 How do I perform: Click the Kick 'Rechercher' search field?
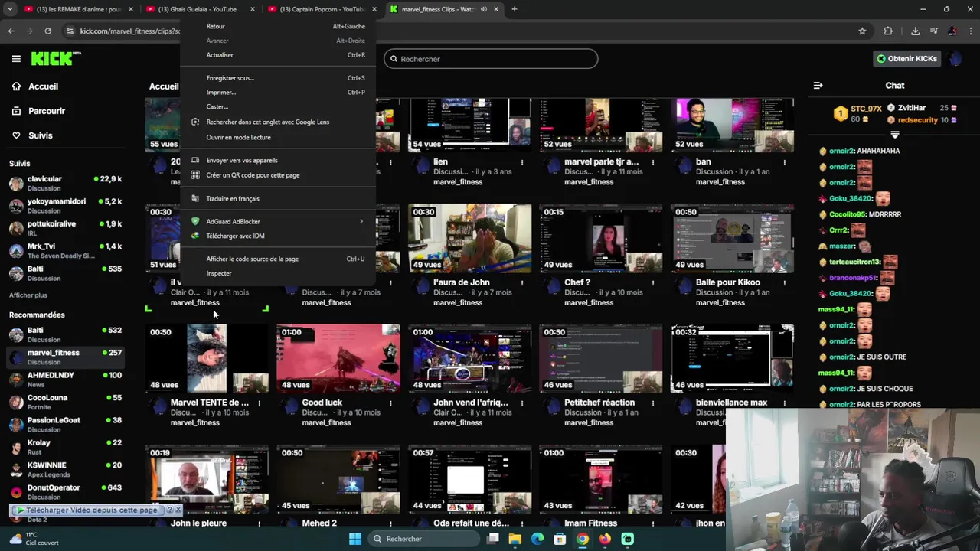491,59
